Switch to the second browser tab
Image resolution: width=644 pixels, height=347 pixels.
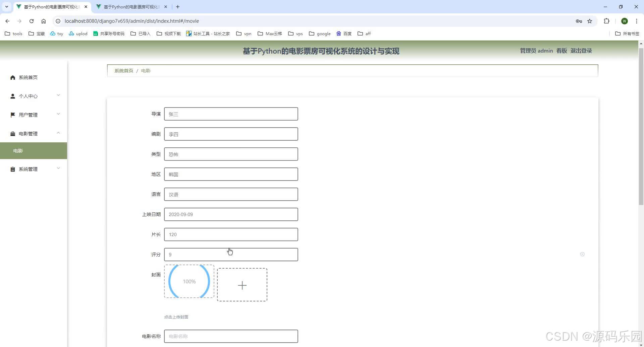pos(127,7)
